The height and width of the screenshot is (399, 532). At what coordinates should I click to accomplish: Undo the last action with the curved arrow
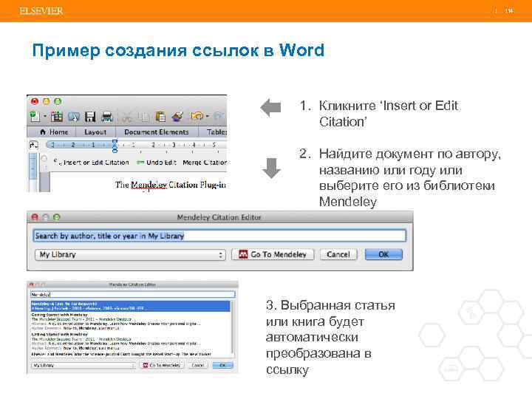coord(197,116)
